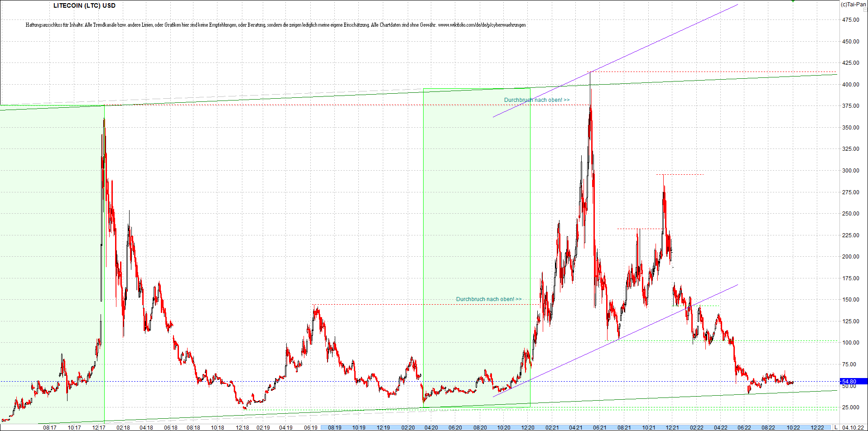Click the 25.000 price axis label

pos(850,407)
